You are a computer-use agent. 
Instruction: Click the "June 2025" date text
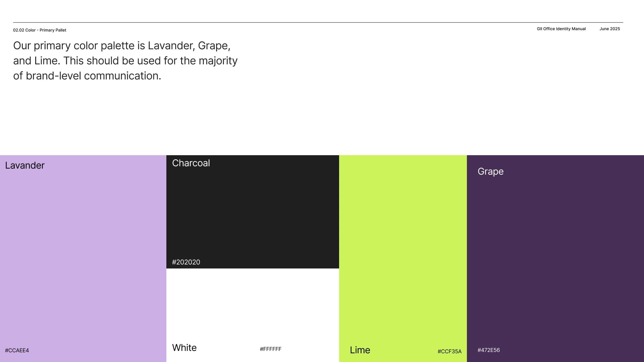tap(609, 29)
